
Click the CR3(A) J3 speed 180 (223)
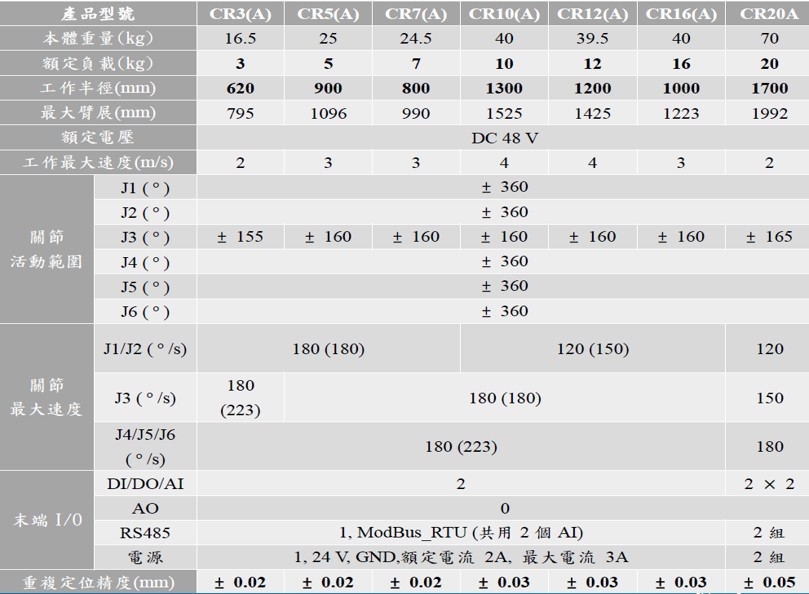(x=240, y=397)
